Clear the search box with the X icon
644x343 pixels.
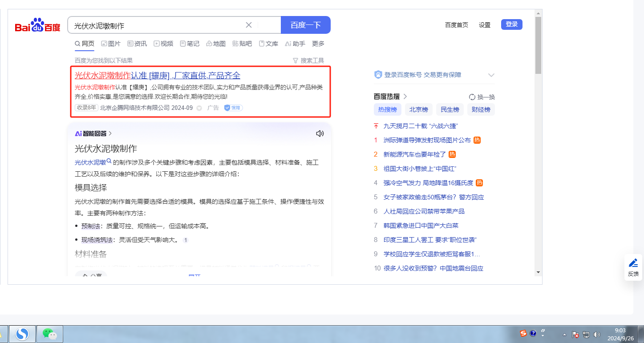pyautogui.click(x=249, y=25)
